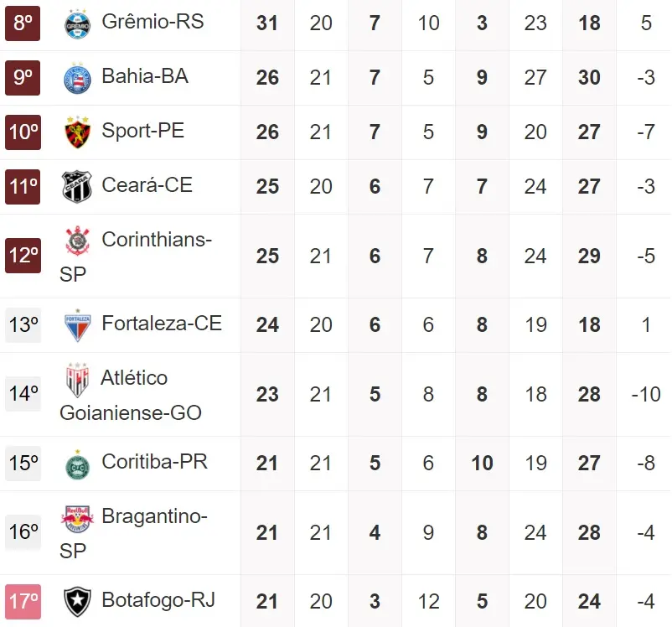
Task: Click the Coritiba-PR team crest
Action: coord(77,464)
